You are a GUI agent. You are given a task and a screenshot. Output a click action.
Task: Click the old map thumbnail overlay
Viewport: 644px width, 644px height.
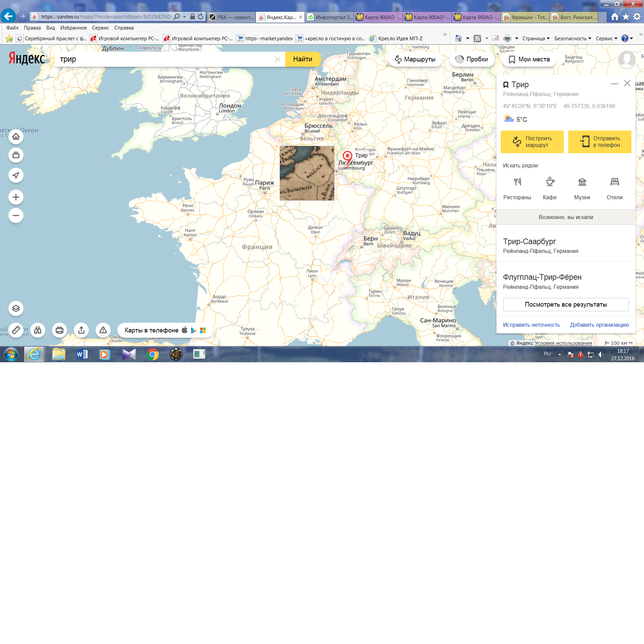click(307, 173)
